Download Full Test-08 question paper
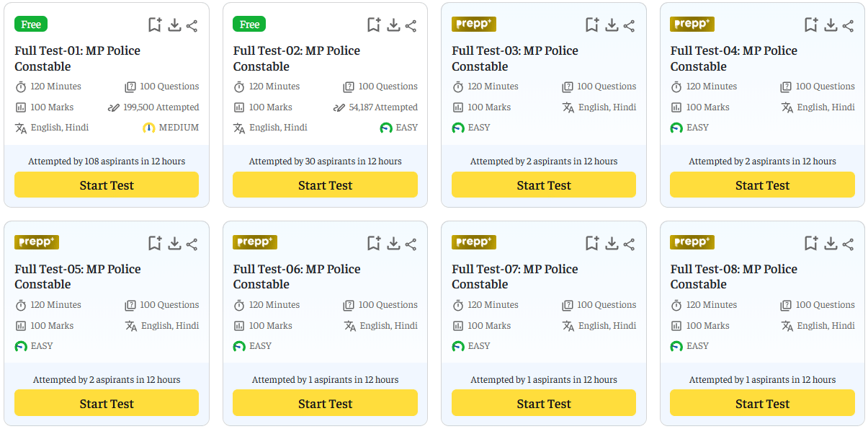This screenshot has width=868, height=429. pyautogui.click(x=830, y=243)
